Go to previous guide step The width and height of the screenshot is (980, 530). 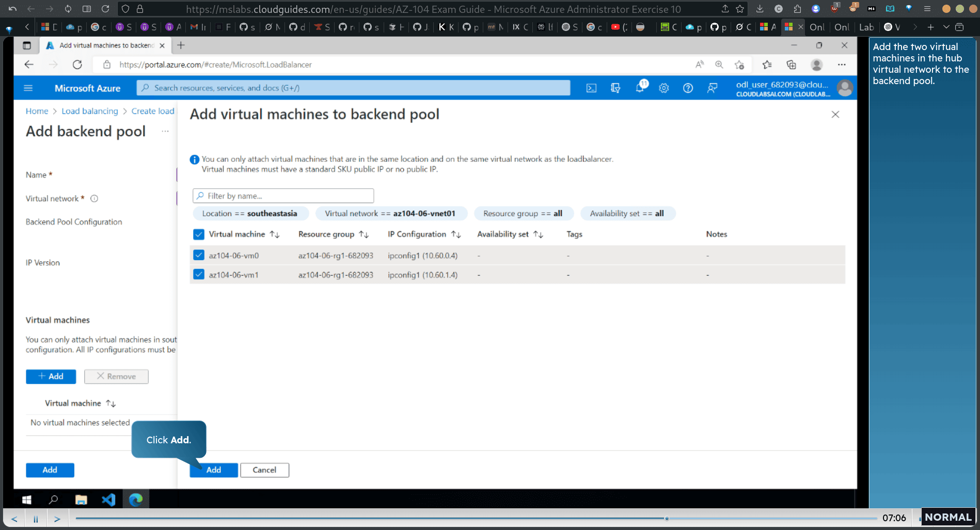pos(14,519)
